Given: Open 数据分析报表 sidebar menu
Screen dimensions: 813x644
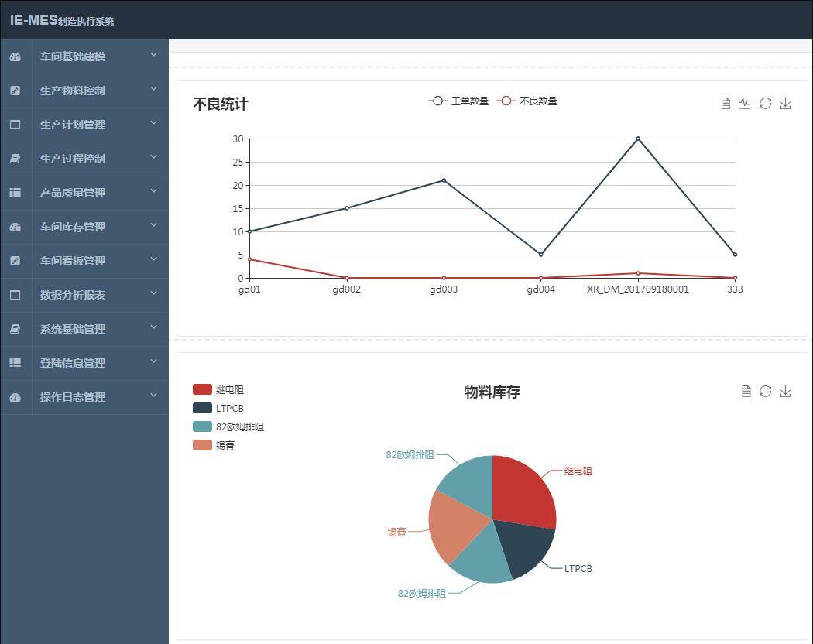Looking at the screenshot, I should coord(73,295).
